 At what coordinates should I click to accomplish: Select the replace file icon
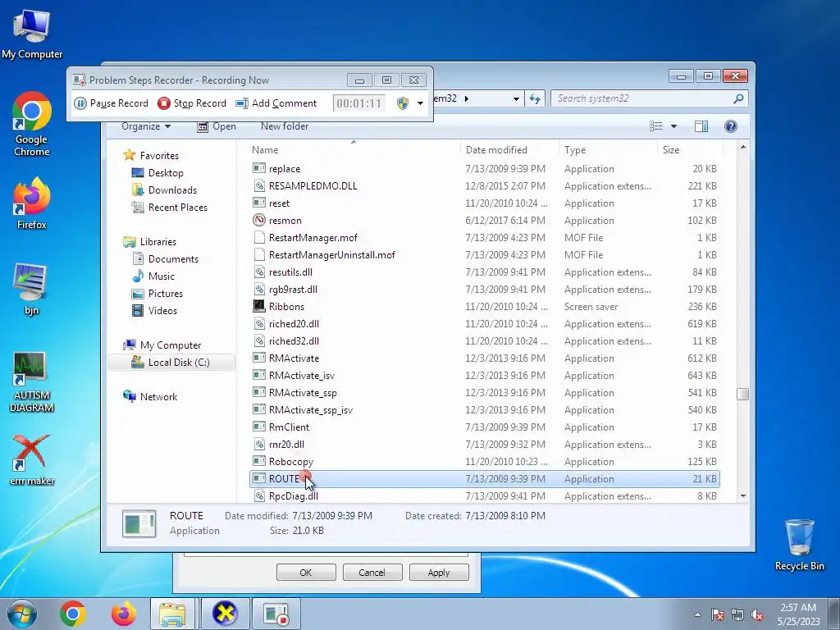coord(259,168)
